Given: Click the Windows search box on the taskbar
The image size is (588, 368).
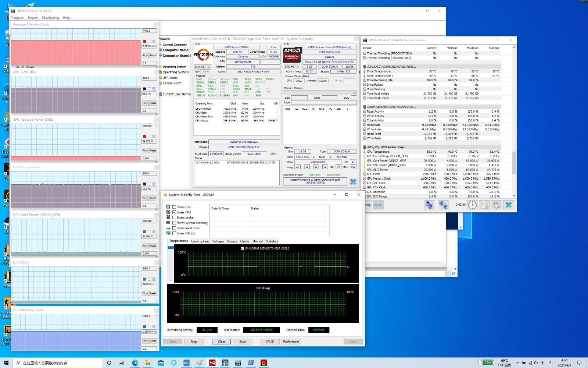Looking at the screenshot, I should [58, 363].
